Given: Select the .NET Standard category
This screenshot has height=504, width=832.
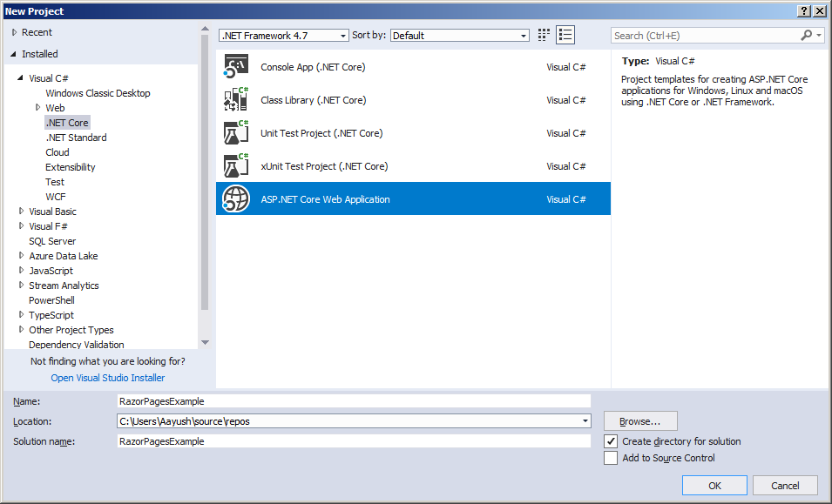Looking at the screenshot, I should coord(76,138).
